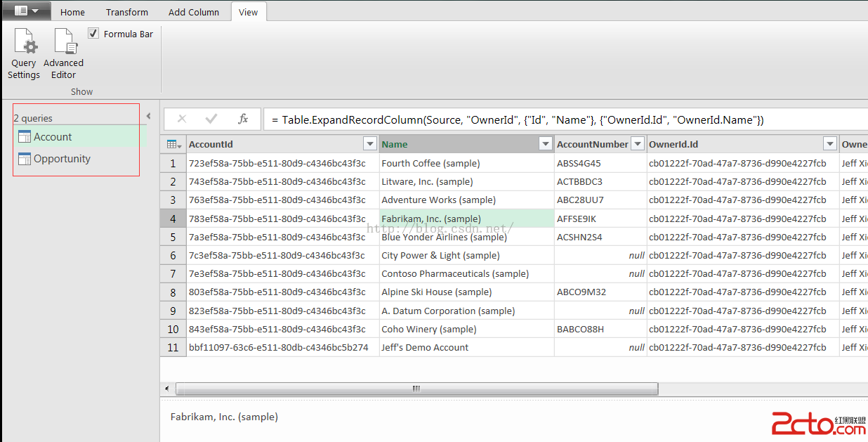Switch to the Home tab
The image size is (868, 442).
pos(72,12)
